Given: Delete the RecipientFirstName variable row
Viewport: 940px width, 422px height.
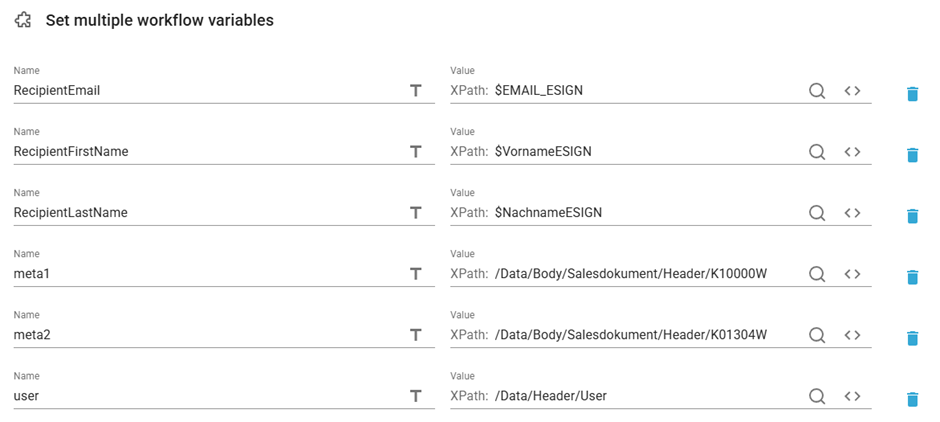Looking at the screenshot, I should point(912,155).
